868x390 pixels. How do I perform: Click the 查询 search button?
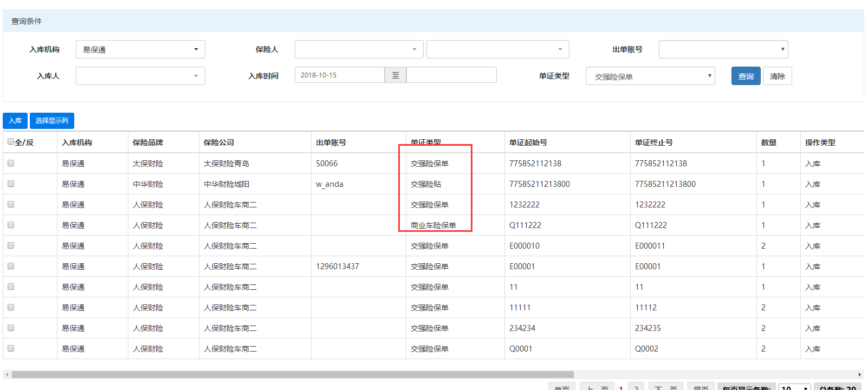pyautogui.click(x=746, y=76)
